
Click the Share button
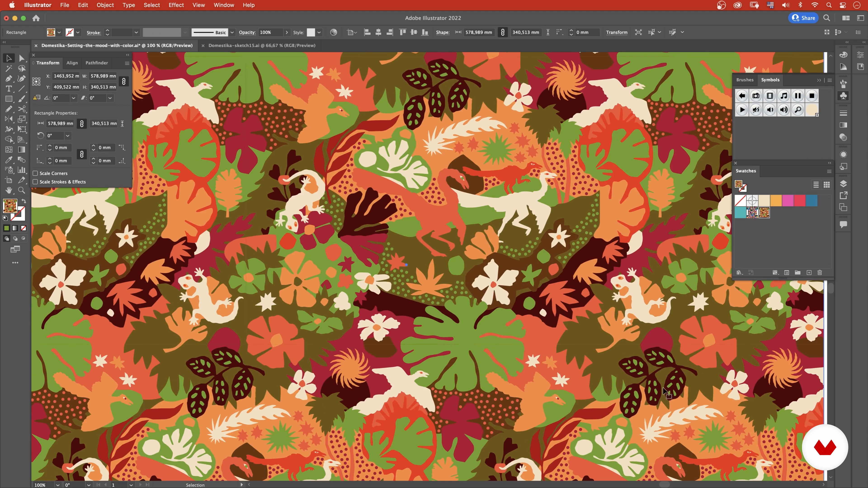(804, 18)
